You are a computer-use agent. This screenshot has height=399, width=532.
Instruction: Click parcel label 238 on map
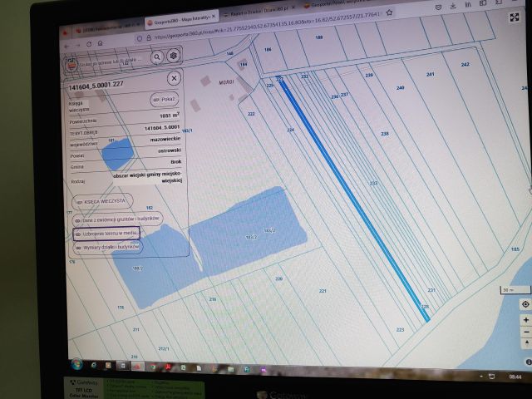[384, 134]
